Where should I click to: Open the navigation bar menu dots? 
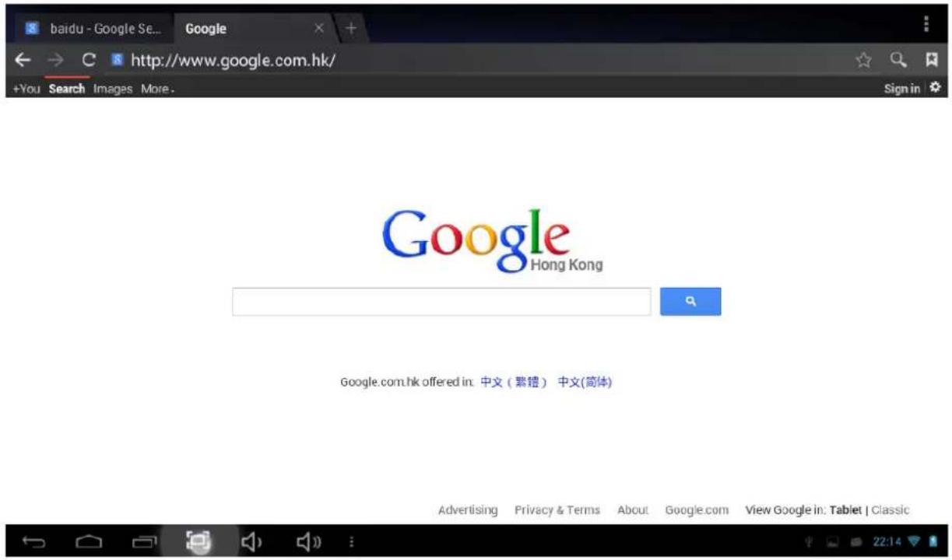coord(351,541)
